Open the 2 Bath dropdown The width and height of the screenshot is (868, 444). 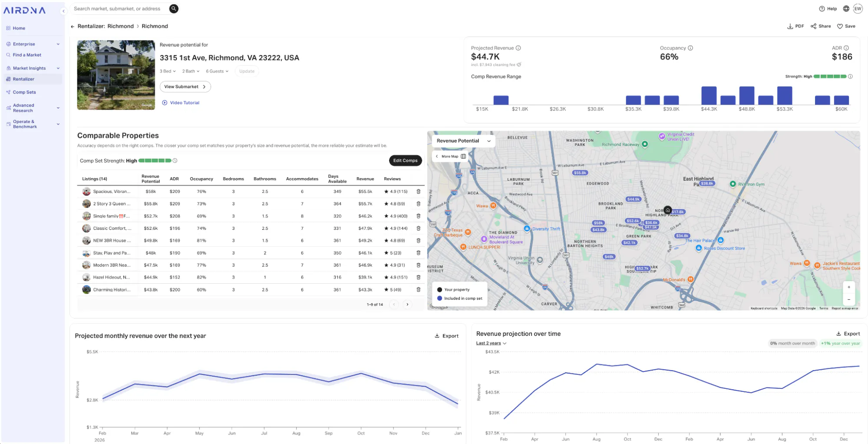(191, 71)
